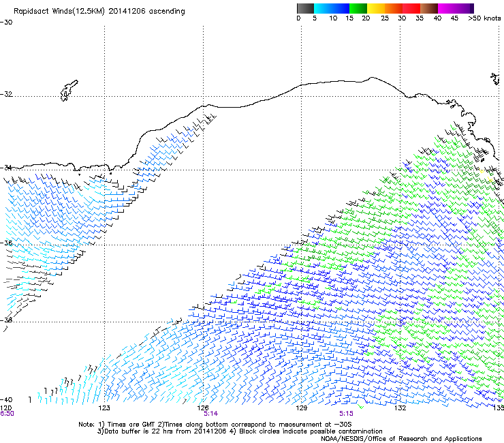Click the gray 0-5 knots color band
Viewport: 504px width, 443px height.
tap(305, 8)
